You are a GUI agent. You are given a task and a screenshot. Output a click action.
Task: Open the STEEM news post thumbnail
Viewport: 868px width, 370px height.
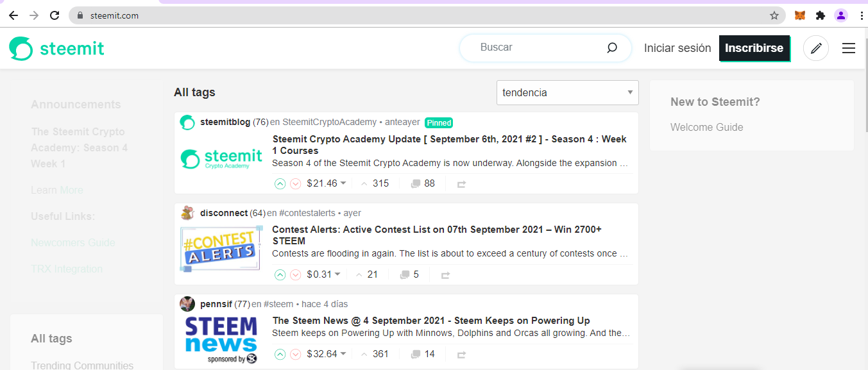(221, 341)
